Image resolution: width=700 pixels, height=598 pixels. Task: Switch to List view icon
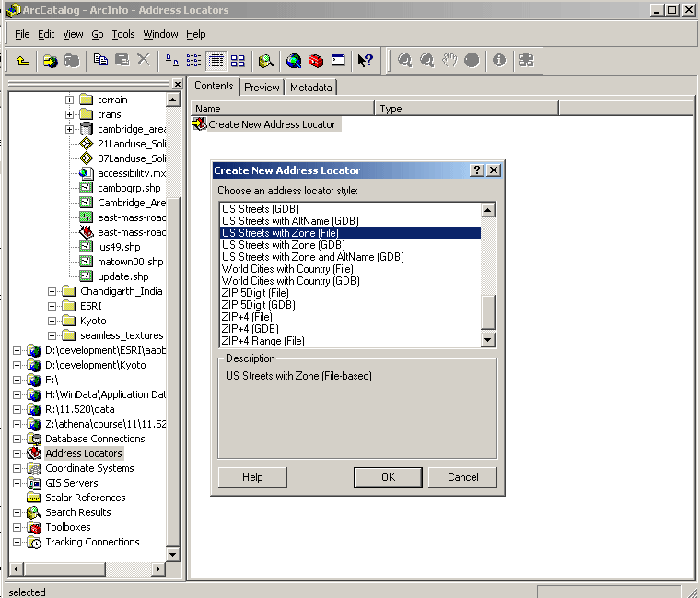click(193, 60)
